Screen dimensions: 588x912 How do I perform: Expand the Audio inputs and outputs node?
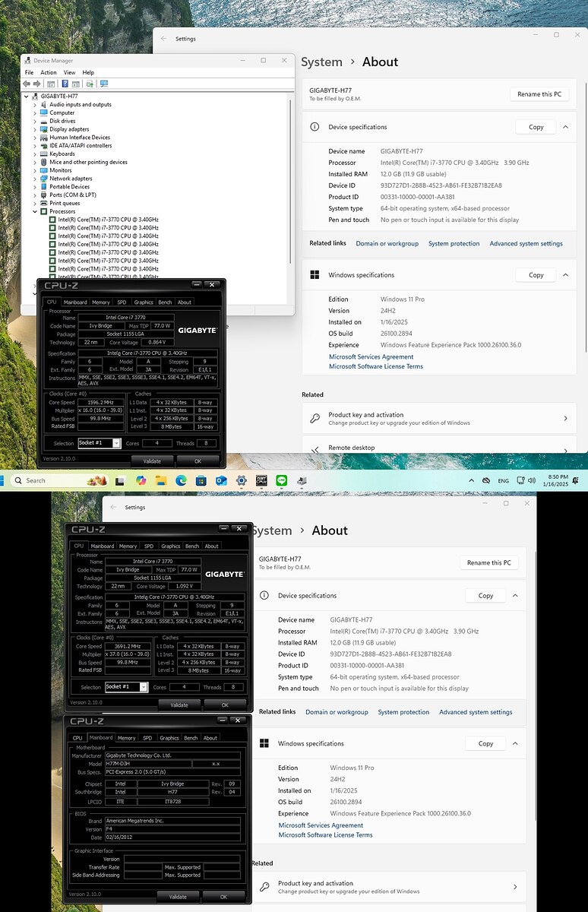click(35, 105)
